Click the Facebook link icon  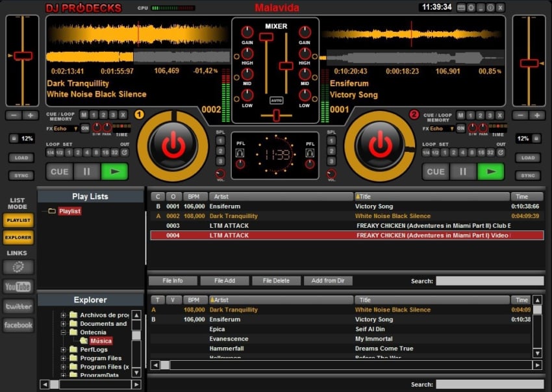click(18, 325)
